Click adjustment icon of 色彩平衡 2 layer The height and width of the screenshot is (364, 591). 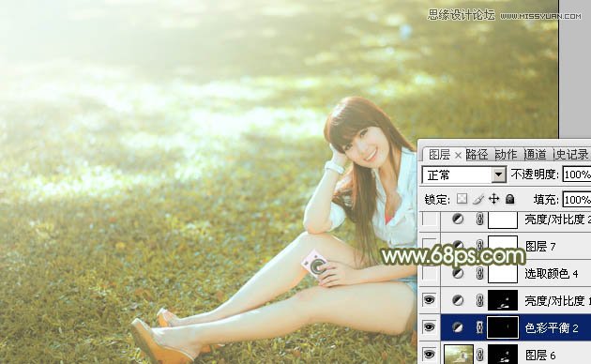458,327
